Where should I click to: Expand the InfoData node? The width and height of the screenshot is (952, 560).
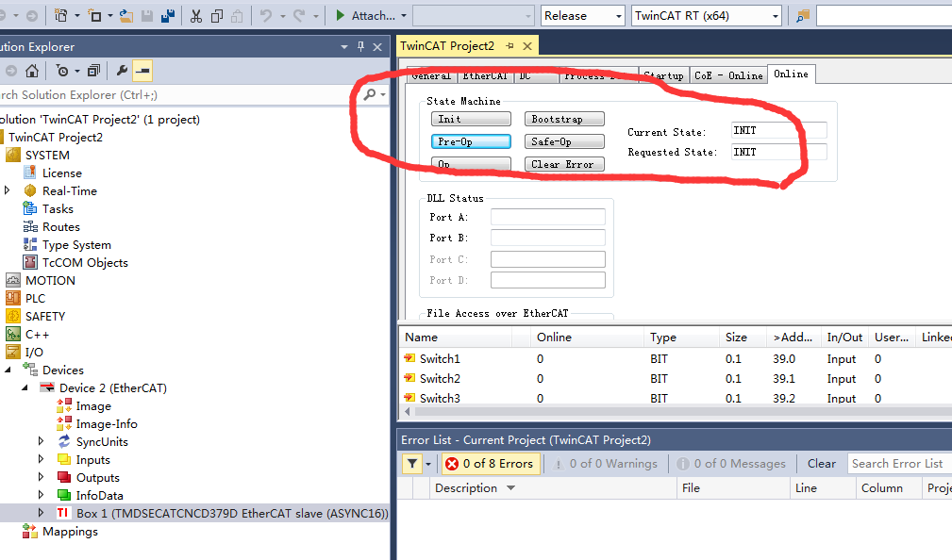(x=41, y=495)
